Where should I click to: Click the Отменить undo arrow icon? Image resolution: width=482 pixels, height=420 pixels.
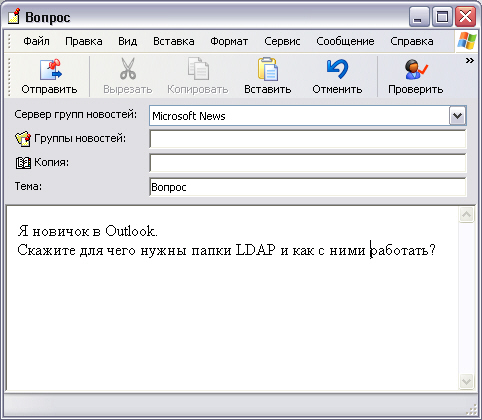(337, 69)
